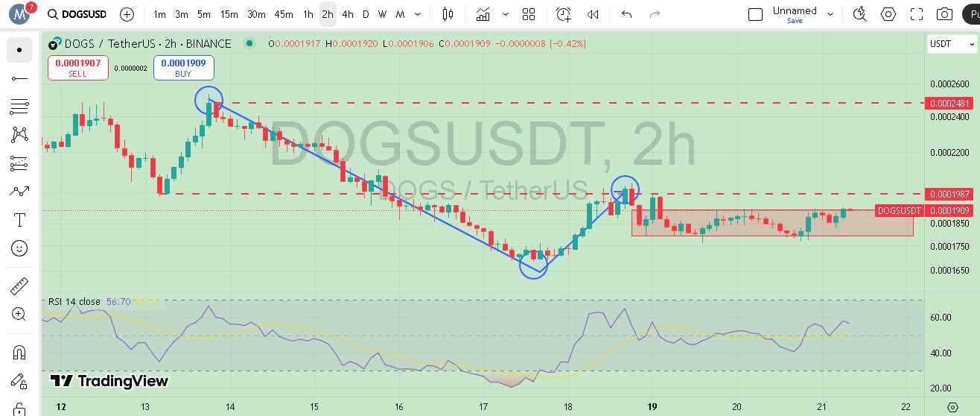
Task: Open the user profile avatar menu
Action: pos(19,14)
